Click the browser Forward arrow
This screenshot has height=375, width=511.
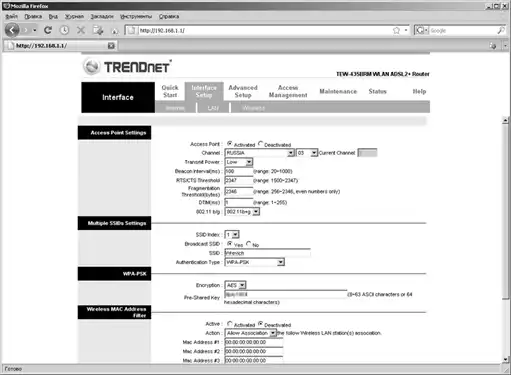pos(26,30)
